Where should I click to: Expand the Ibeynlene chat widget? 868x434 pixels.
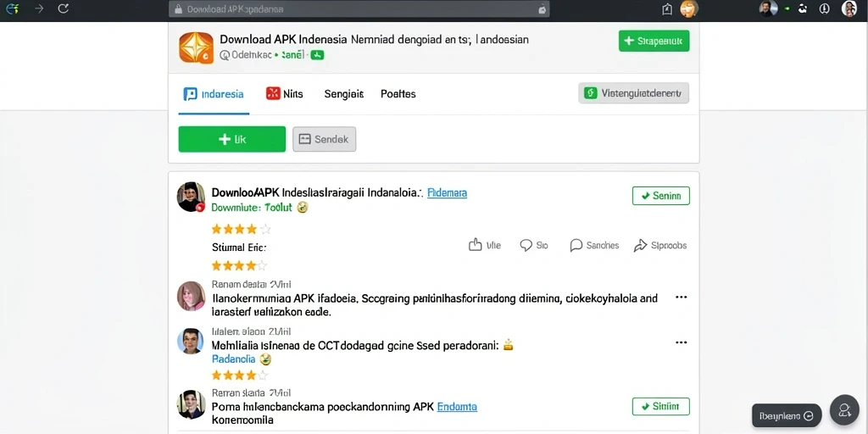[x=786, y=415]
